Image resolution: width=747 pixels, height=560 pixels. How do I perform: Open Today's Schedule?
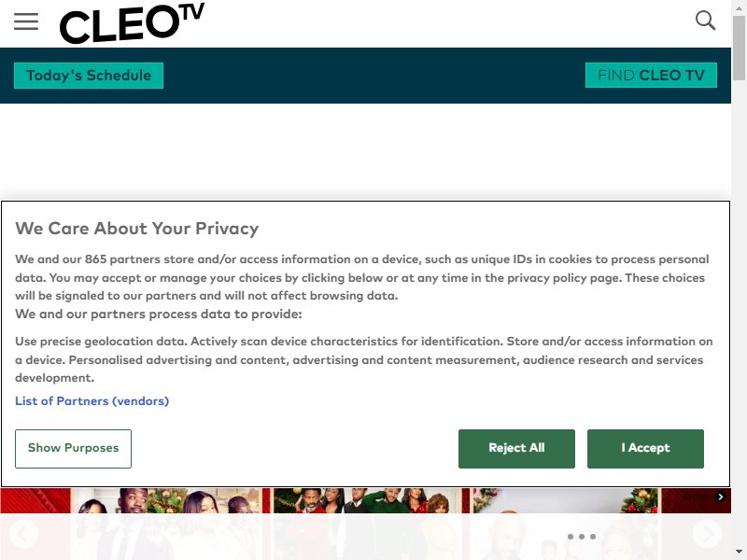point(89,76)
